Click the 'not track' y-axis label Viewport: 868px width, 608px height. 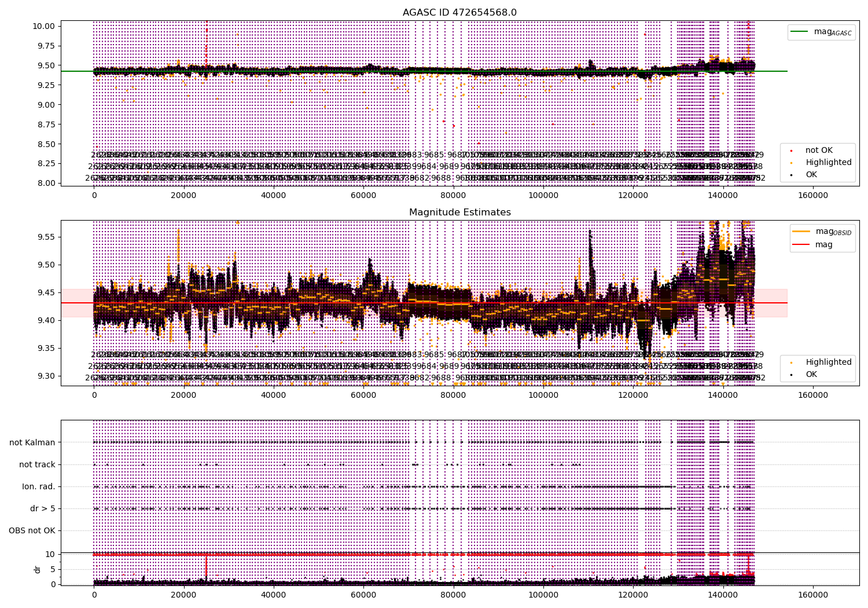pos(37,464)
